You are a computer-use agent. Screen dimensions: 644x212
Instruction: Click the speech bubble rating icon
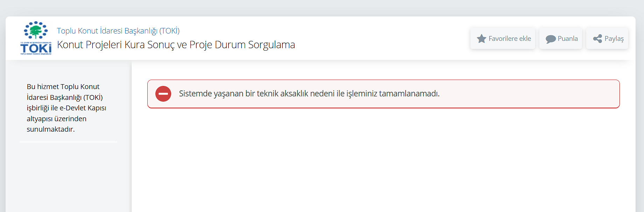click(x=551, y=39)
